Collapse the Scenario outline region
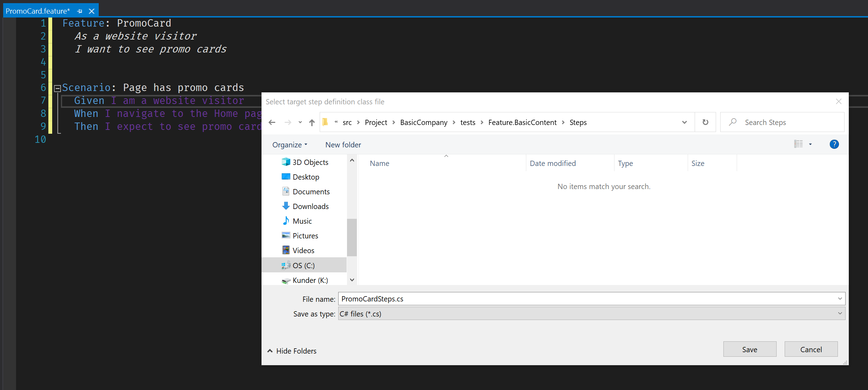This screenshot has height=390, width=868. (x=57, y=88)
